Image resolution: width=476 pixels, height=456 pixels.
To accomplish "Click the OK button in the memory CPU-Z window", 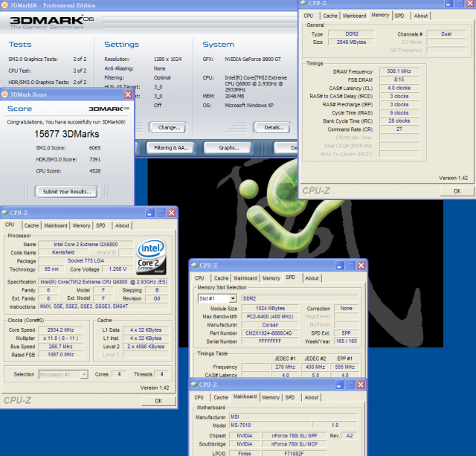I will coord(457,191).
